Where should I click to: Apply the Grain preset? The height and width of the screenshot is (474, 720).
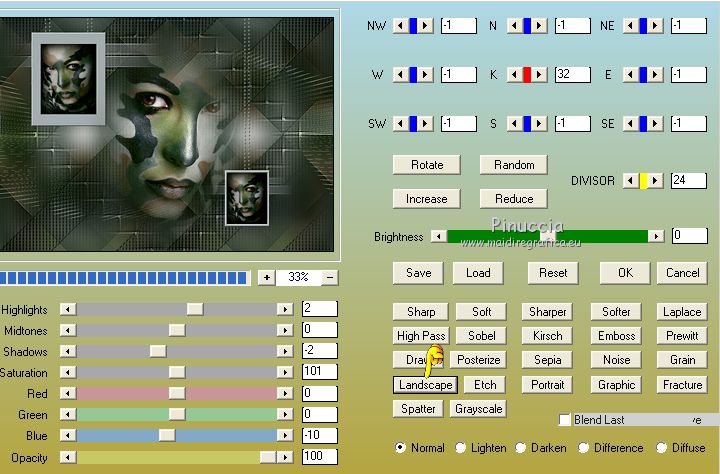click(682, 360)
